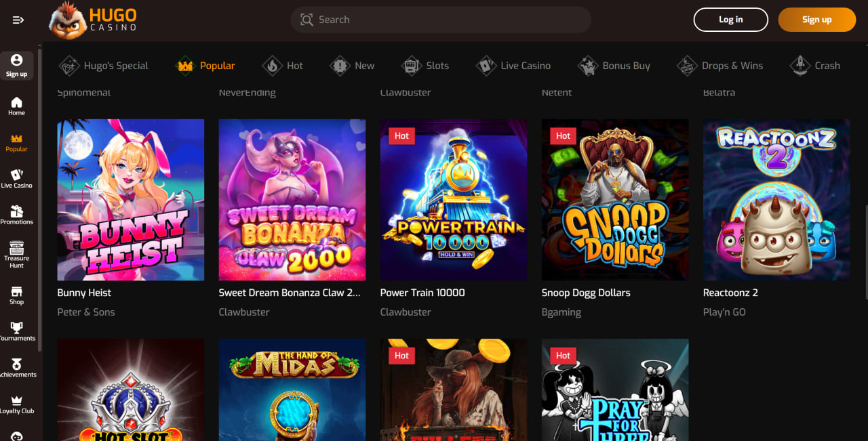Image resolution: width=868 pixels, height=441 pixels.
Task: Click the orange Sign up button
Action: (817, 20)
